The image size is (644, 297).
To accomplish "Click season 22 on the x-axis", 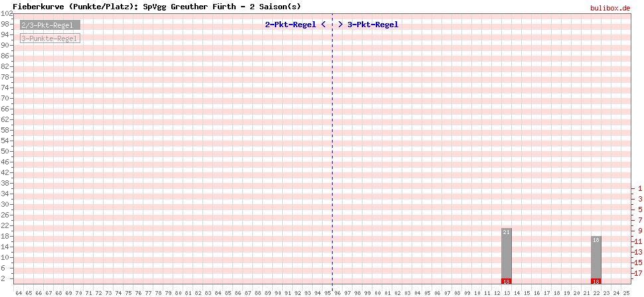I will click(596, 293).
